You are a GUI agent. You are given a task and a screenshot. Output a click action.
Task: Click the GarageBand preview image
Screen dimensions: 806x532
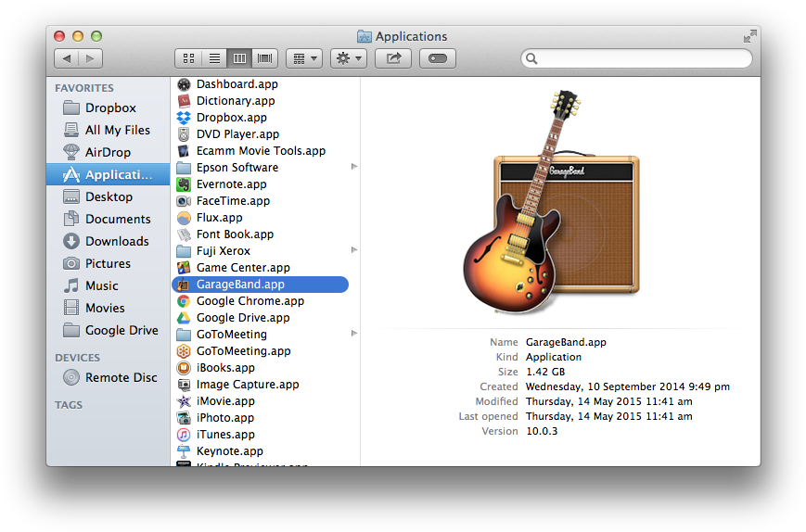pos(551,202)
